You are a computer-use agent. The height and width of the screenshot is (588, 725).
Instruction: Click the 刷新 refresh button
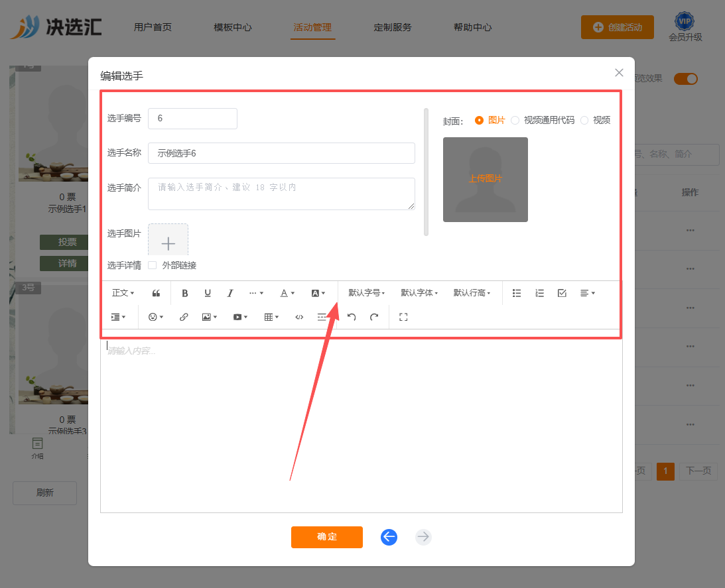point(45,493)
